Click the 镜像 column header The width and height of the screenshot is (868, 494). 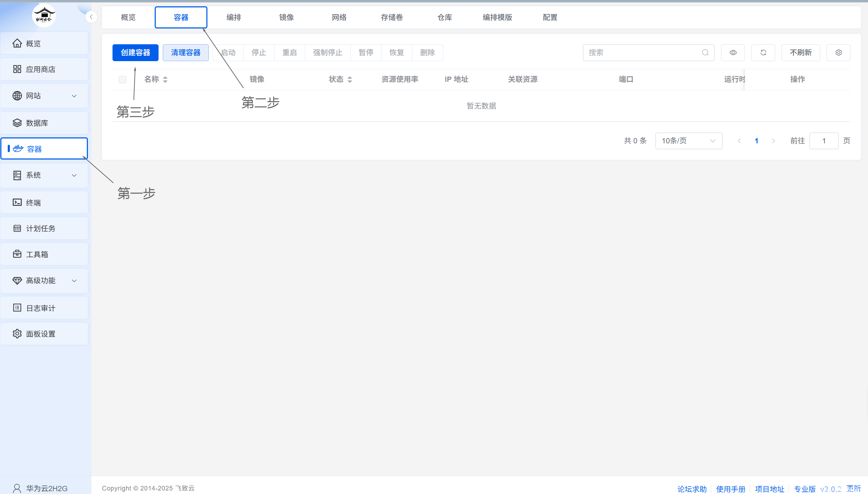(x=257, y=79)
